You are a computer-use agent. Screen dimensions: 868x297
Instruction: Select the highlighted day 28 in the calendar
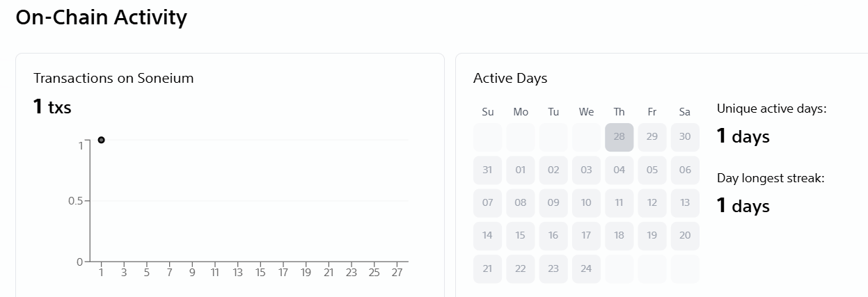[x=619, y=137]
